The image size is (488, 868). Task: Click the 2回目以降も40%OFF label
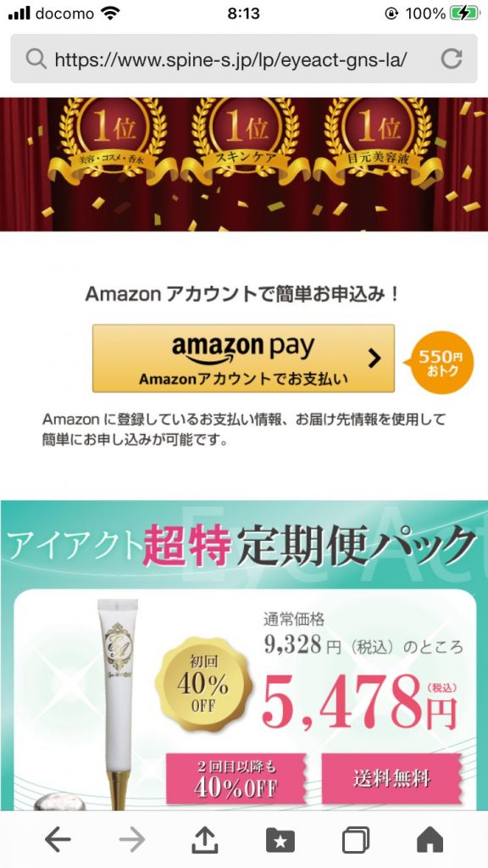236,780
